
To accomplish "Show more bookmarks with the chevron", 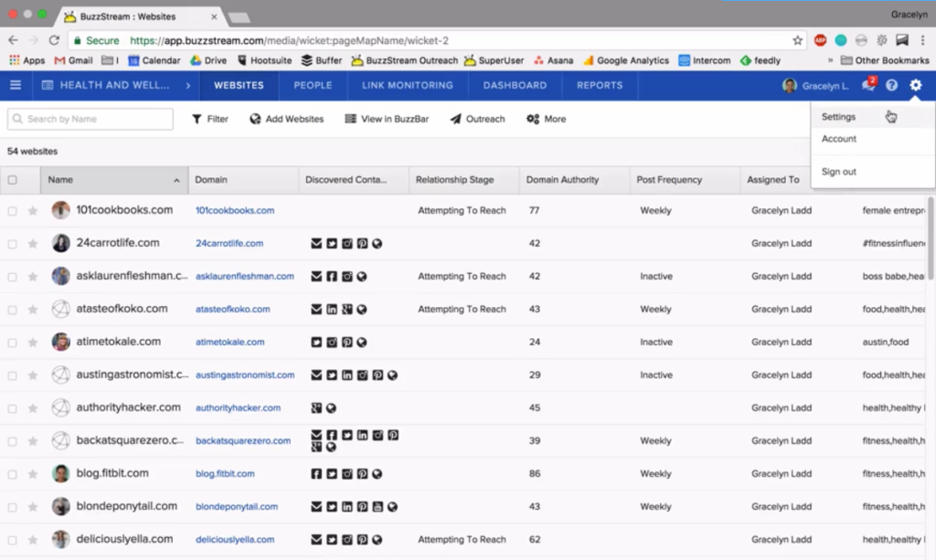I will pyautogui.click(x=830, y=60).
